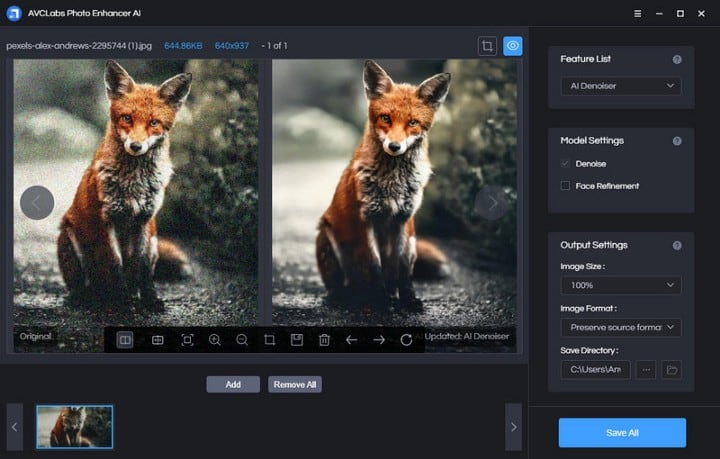Click the file name pexels-alex-andrews text
Screen dimensions: 720x459
tap(79, 46)
